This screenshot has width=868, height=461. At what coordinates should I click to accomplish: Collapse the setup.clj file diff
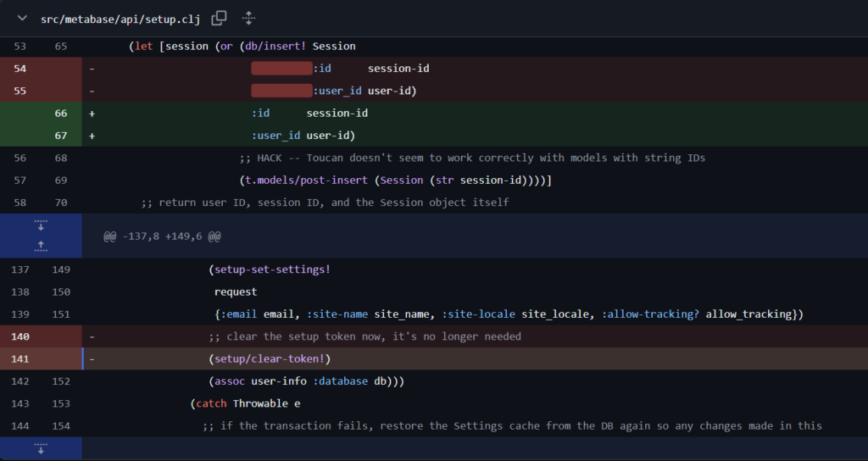(22, 19)
